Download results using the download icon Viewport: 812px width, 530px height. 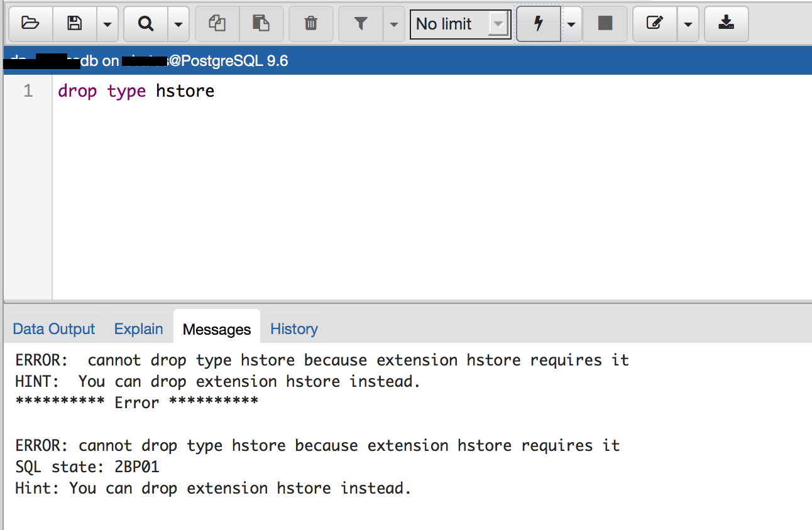726,23
